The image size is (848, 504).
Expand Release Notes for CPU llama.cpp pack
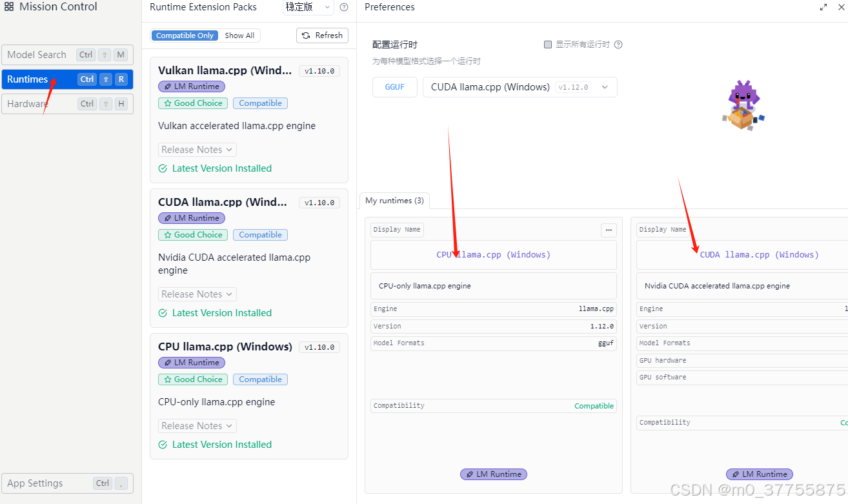click(197, 426)
